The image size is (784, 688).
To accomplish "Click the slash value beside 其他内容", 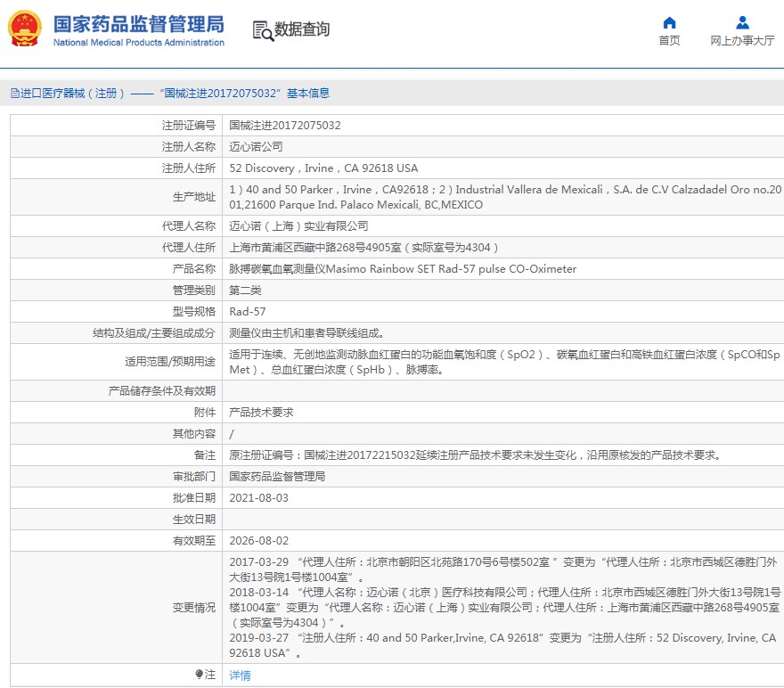I will (x=232, y=434).
